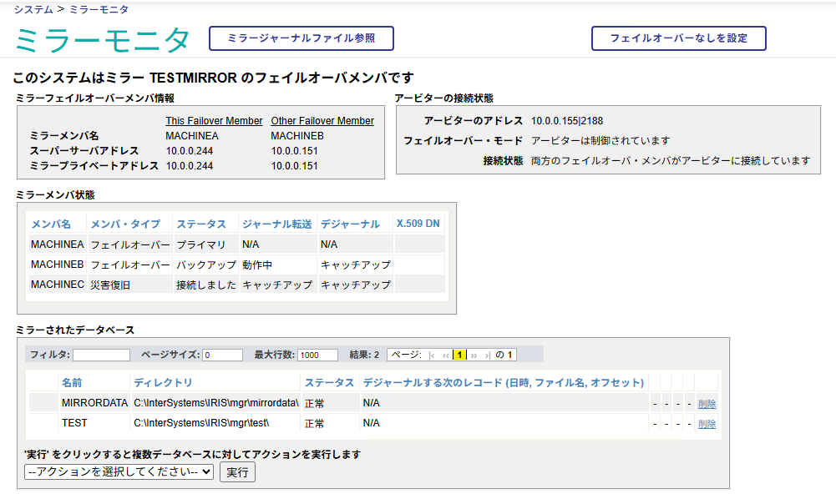Click the 実行 button
836x504 pixels.
point(237,471)
